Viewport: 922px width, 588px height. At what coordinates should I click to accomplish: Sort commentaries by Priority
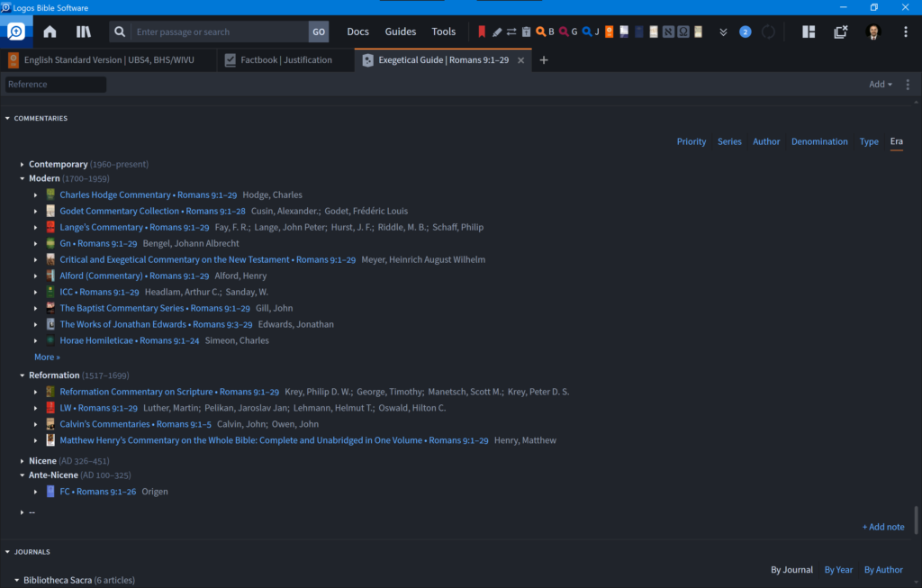[x=691, y=141]
